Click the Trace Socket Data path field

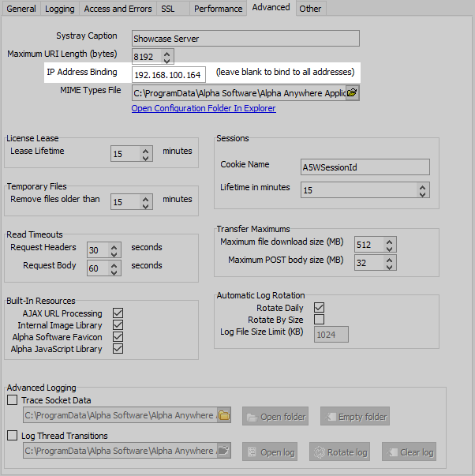tap(120, 415)
